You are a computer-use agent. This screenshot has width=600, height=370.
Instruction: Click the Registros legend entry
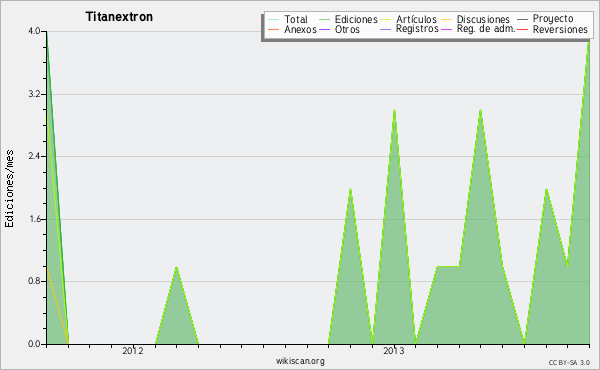(x=409, y=29)
